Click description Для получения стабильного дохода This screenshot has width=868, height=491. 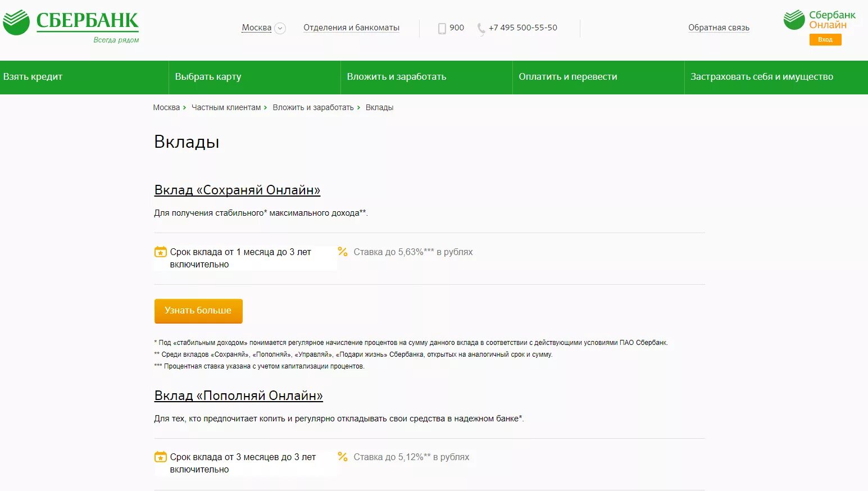pyautogui.click(x=261, y=213)
